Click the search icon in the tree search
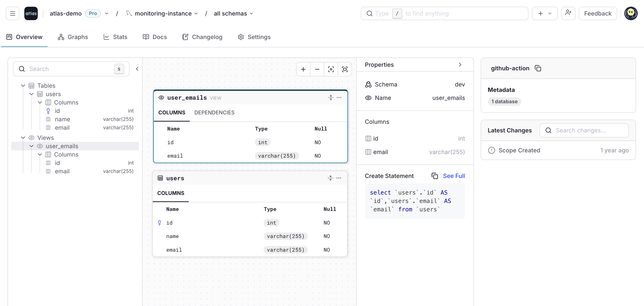The image size is (644, 306). pyautogui.click(x=22, y=69)
